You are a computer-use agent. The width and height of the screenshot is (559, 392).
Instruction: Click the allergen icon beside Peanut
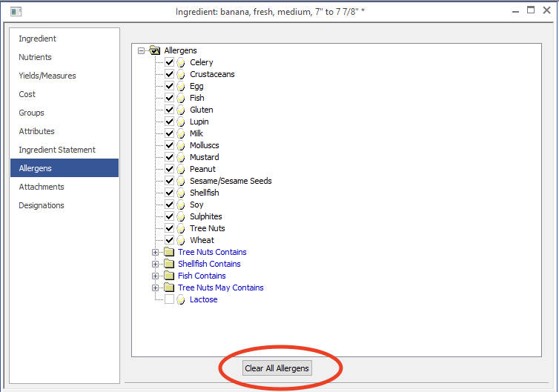tap(181, 169)
